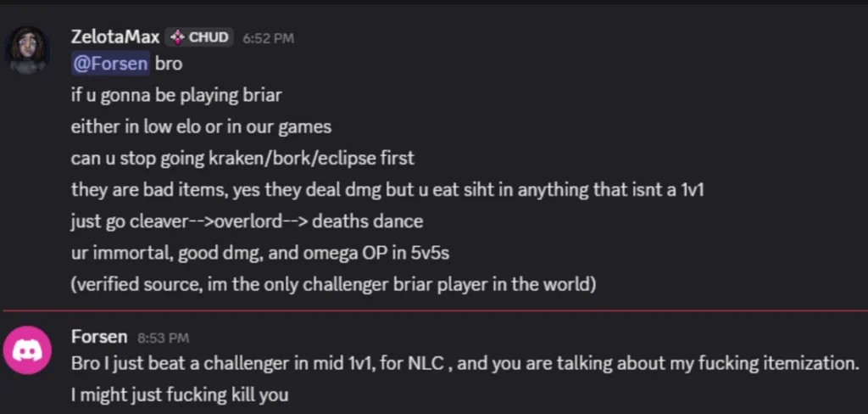Click the 'kraken/bork/eclipse first' message line

click(x=242, y=159)
